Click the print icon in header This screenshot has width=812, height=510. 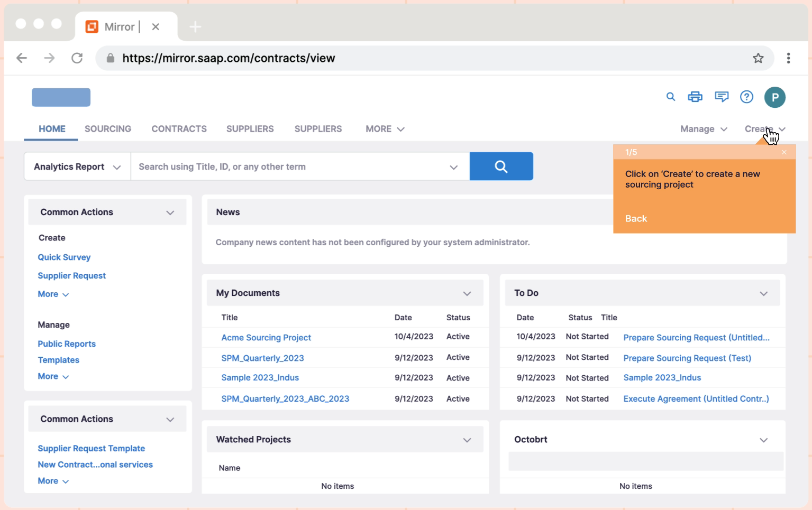tap(695, 97)
